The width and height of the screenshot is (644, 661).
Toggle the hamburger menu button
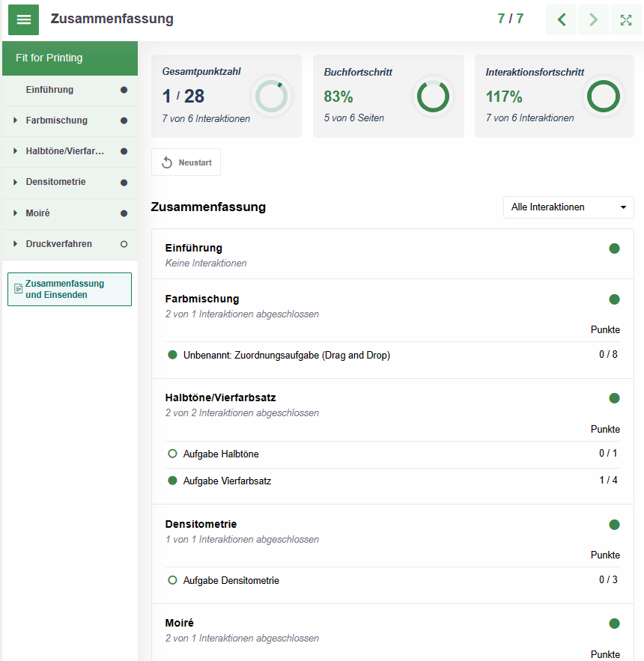(x=24, y=19)
